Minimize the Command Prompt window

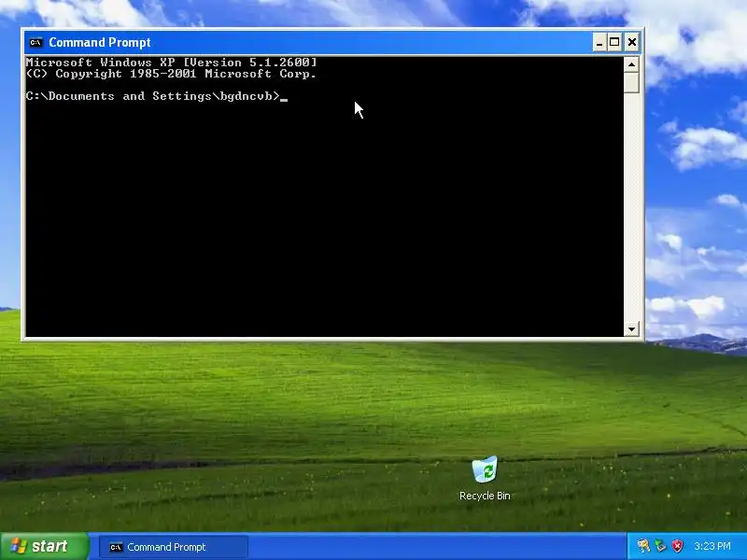599,42
